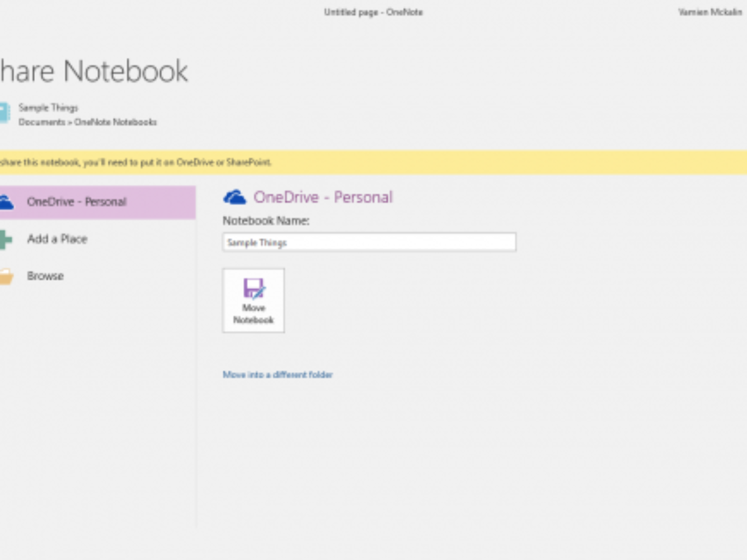Select OneDrive - Personal location
Viewport: 747px width, 560px height.
98,202
